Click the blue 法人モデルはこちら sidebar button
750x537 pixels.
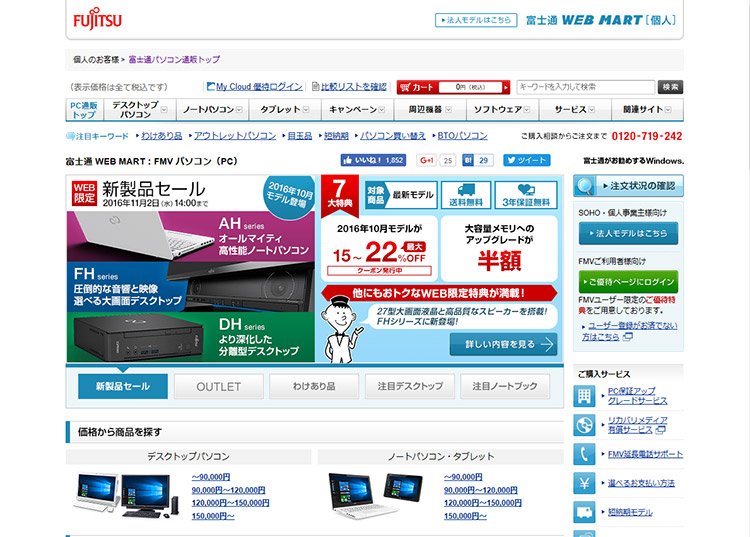click(x=628, y=233)
